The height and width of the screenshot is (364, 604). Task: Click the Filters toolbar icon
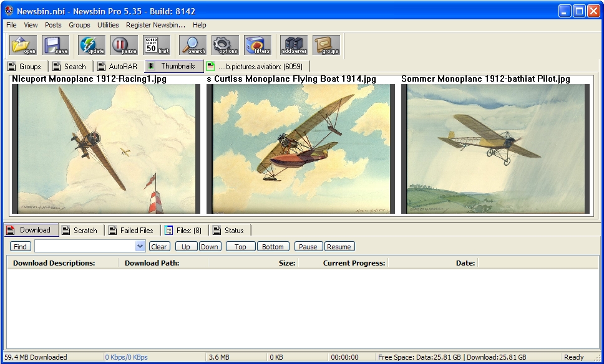coord(257,45)
